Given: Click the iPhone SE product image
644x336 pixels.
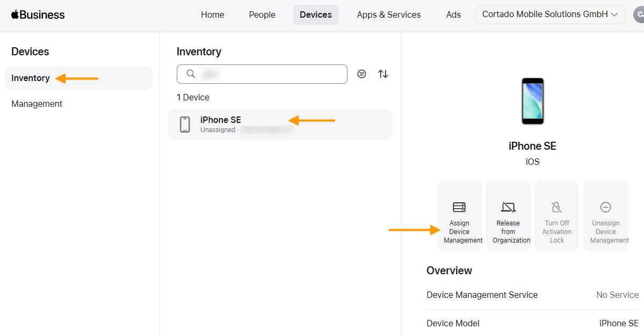Looking at the screenshot, I should (x=532, y=101).
